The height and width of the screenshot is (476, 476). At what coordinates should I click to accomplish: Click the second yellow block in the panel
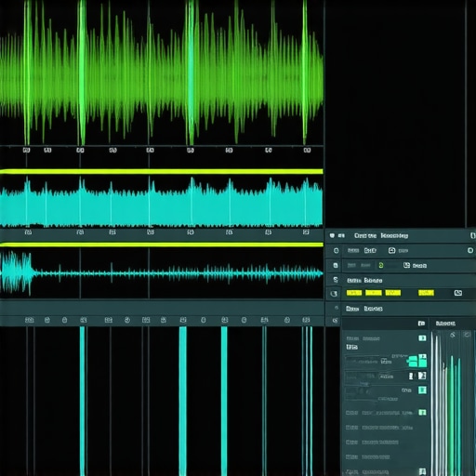click(x=374, y=293)
